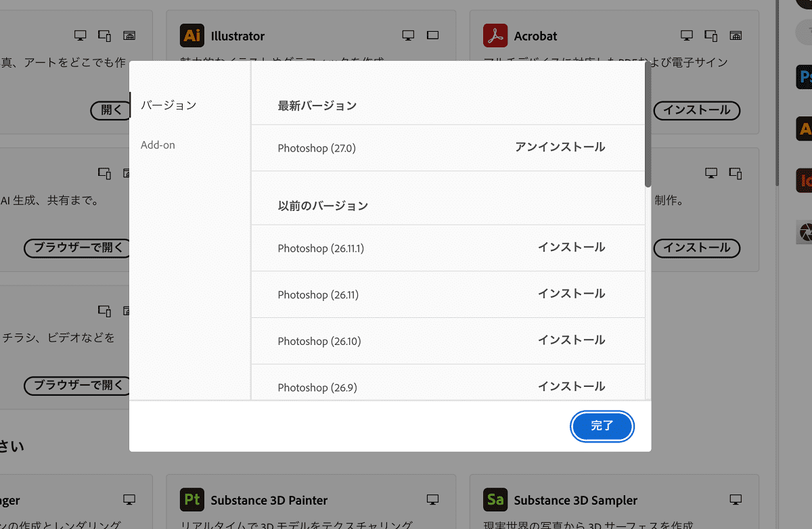This screenshot has height=529, width=812.
Task: Click the desktop platform icon on Acrobat card
Action: [687, 35]
